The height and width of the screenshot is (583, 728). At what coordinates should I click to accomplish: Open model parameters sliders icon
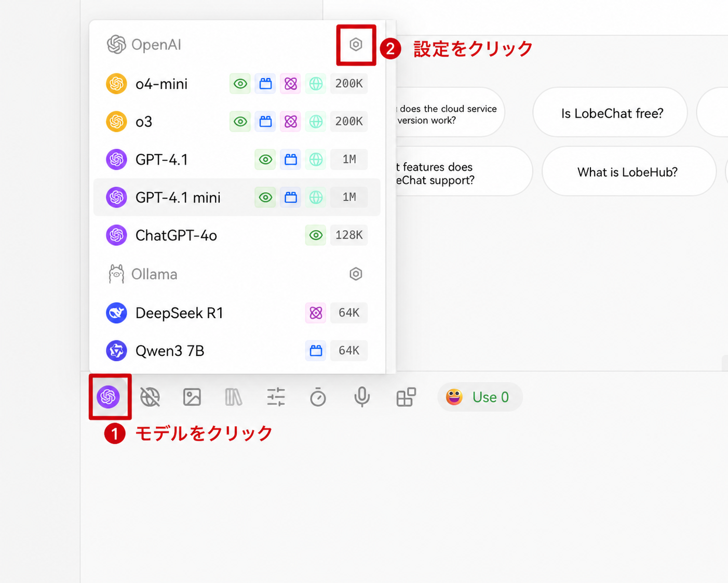[276, 398]
